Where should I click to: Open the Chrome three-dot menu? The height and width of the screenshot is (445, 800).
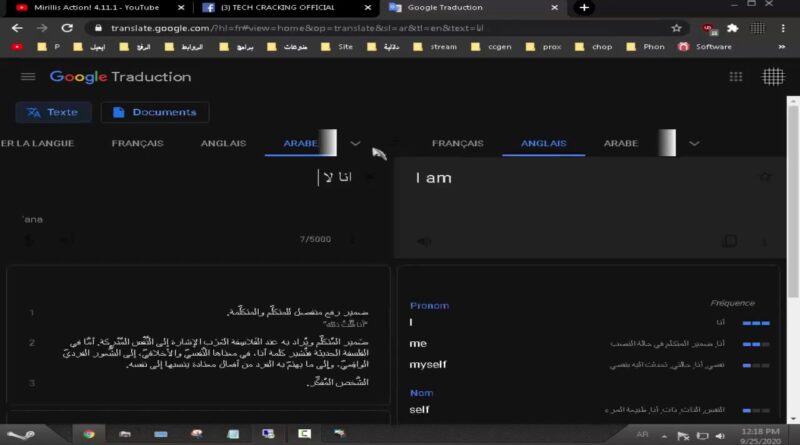(x=783, y=28)
